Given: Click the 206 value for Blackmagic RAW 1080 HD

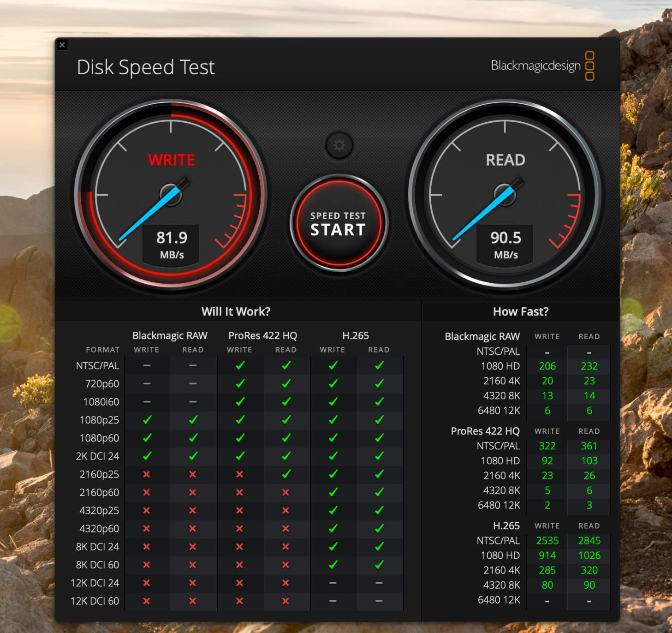Looking at the screenshot, I should (547, 366).
